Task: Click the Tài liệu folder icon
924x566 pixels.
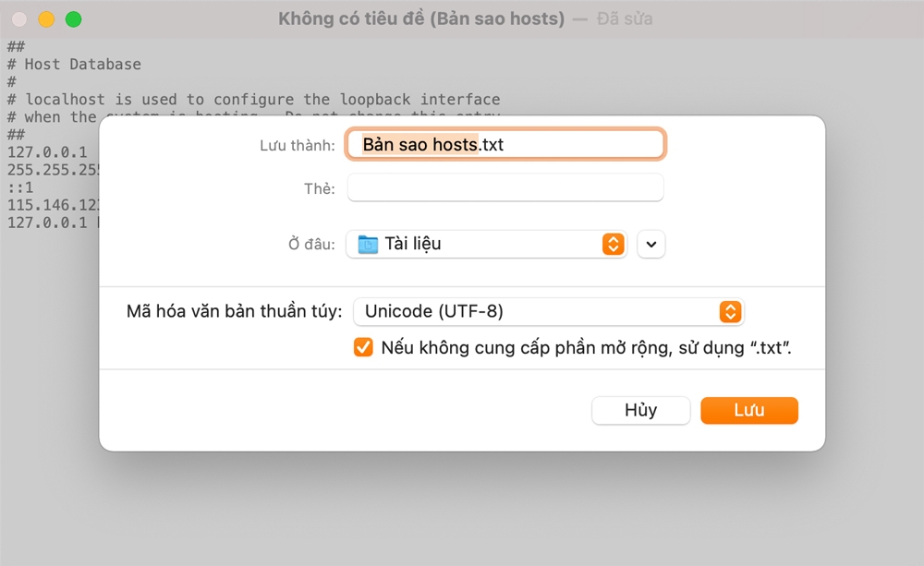Action: click(368, 244)
